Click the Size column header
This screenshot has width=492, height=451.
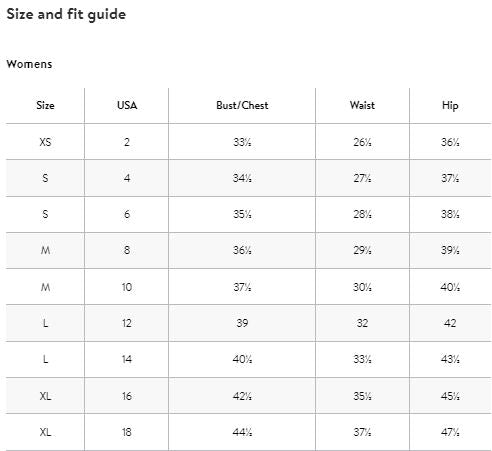click(45, 106)
